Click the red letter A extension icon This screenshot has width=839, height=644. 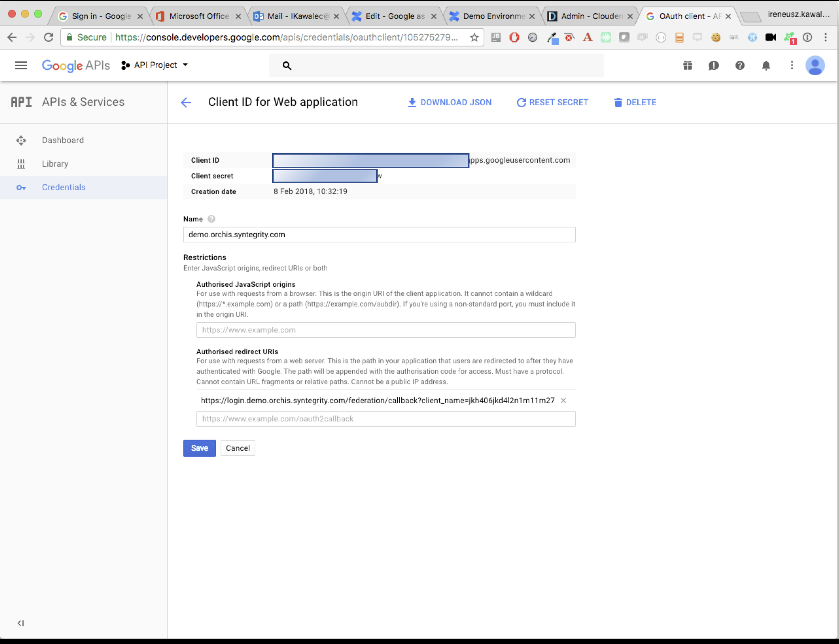(587, 37)
